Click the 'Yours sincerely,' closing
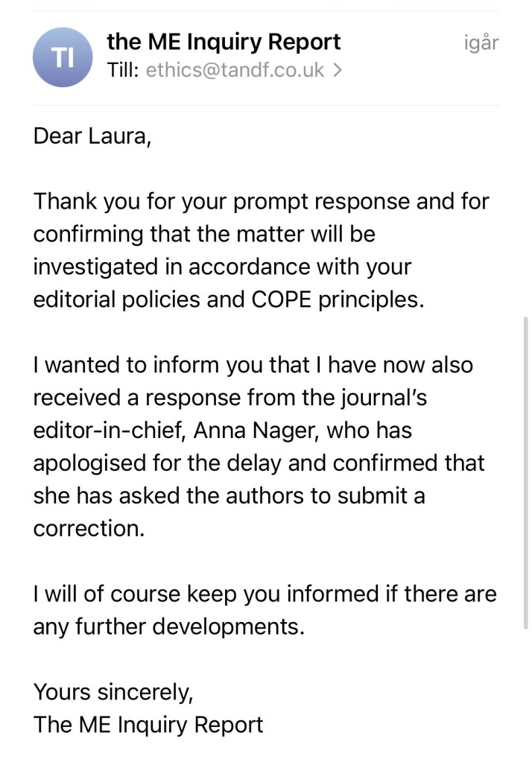This screenshot has height=762, width=532. coord(113,692)
